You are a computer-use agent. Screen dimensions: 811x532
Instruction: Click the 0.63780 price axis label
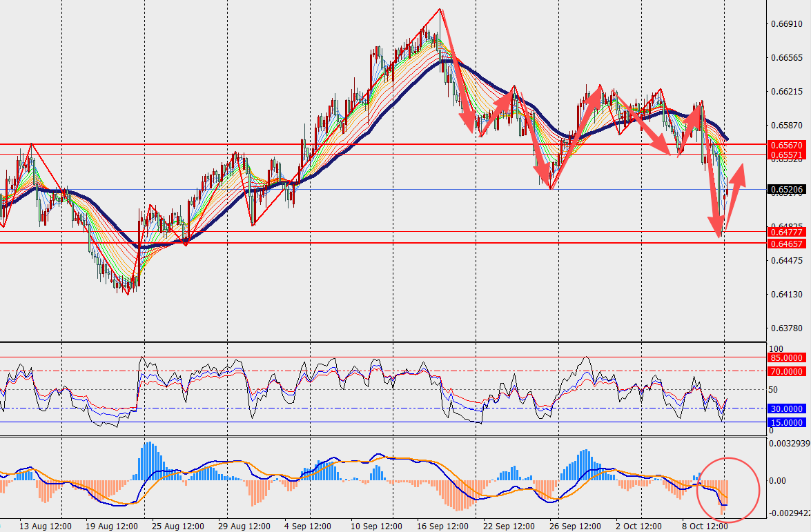(x=785, y=328)
